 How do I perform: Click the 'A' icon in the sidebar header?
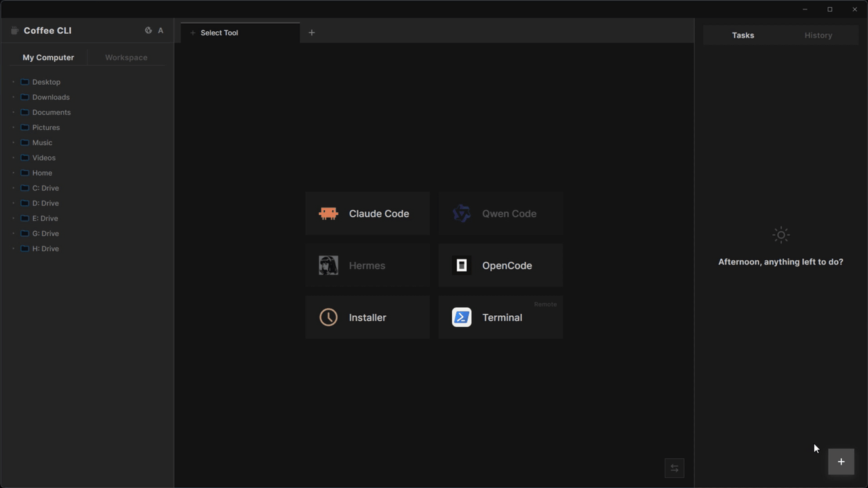161,30
